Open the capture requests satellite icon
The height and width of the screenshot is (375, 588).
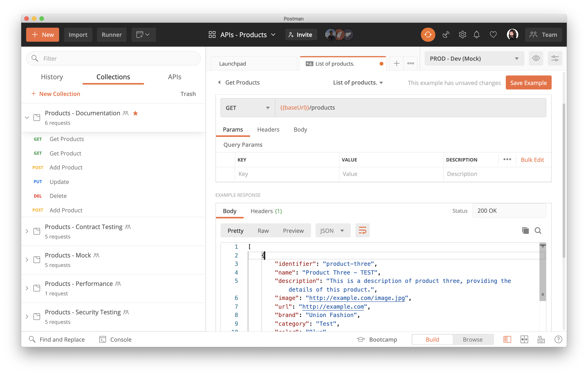tap(446, 35)
